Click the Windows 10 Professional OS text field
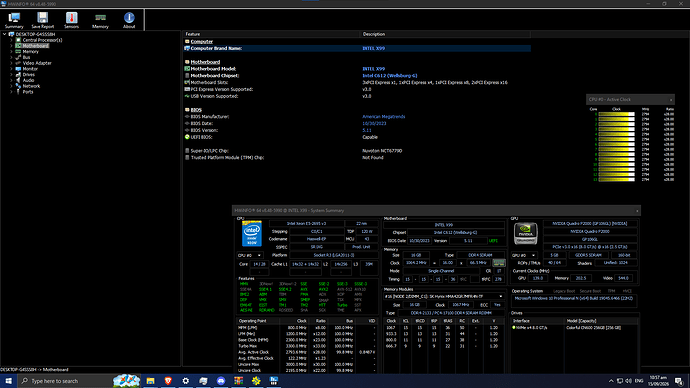The width and height of the screenshot is (690, 388). tap(574, 301)
